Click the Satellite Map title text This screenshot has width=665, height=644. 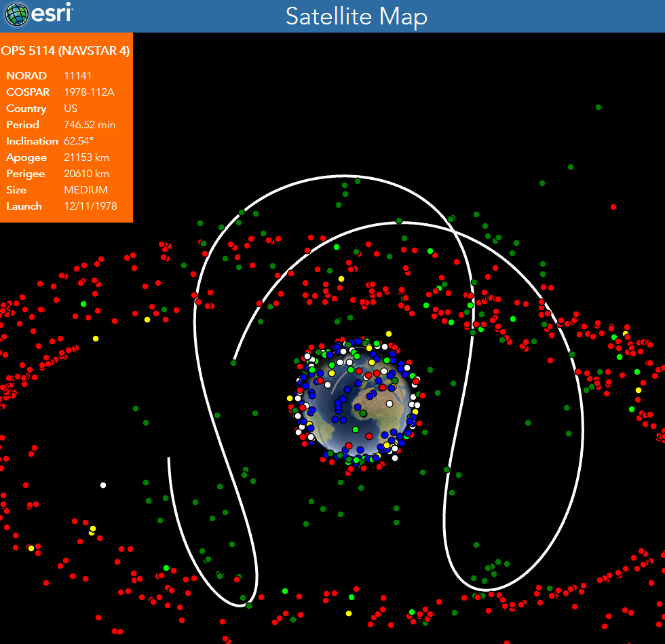click(356, 16)
